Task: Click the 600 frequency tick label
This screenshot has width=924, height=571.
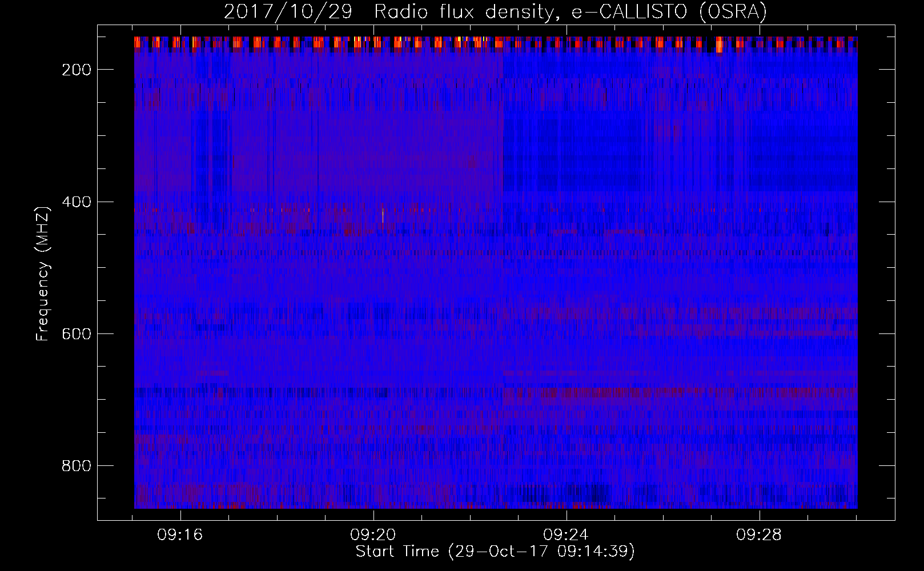Action: pyautogui.click(x=77, y=334)
